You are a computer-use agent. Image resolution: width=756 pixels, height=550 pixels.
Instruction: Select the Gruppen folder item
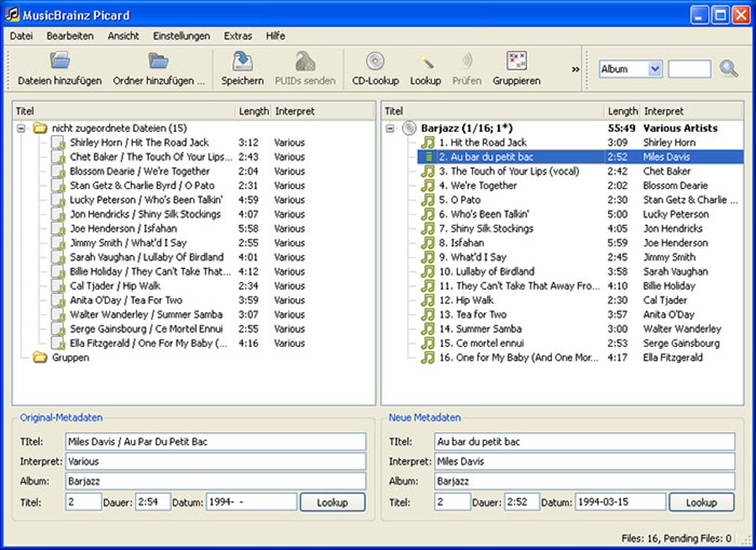(x=70, y=357)
